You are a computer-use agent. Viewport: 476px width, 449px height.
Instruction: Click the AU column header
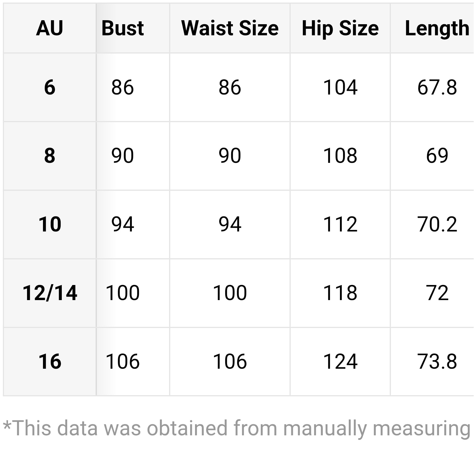point(50,28)
